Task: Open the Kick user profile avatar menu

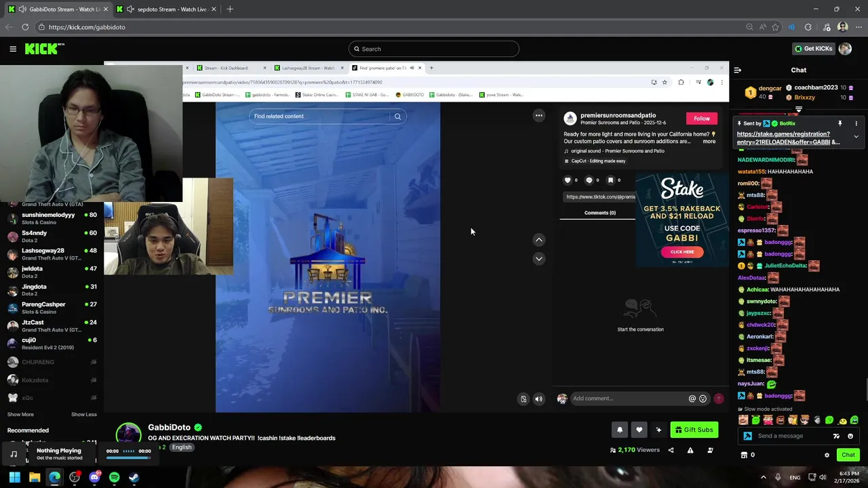Action: pos(845,49)
